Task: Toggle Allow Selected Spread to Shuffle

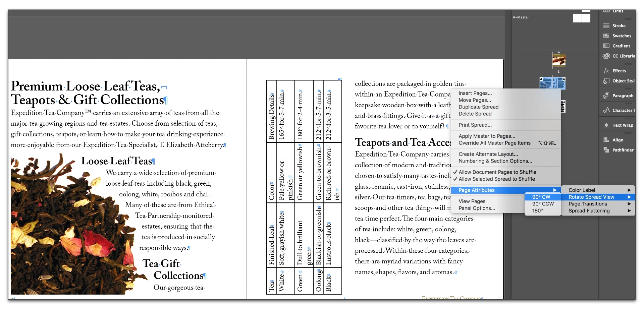Action: tap(496, 179)
